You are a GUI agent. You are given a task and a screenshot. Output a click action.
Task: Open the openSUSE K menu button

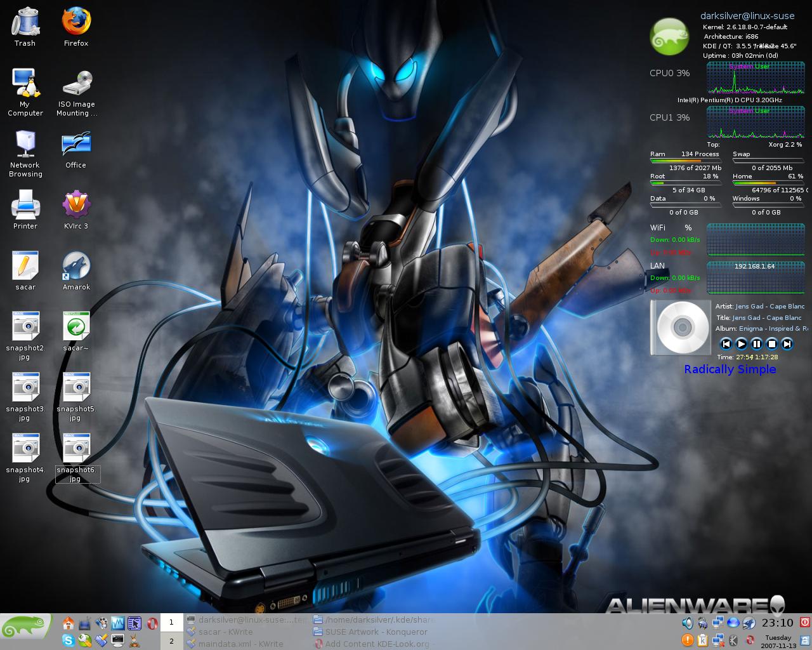(x=26, y=626)
